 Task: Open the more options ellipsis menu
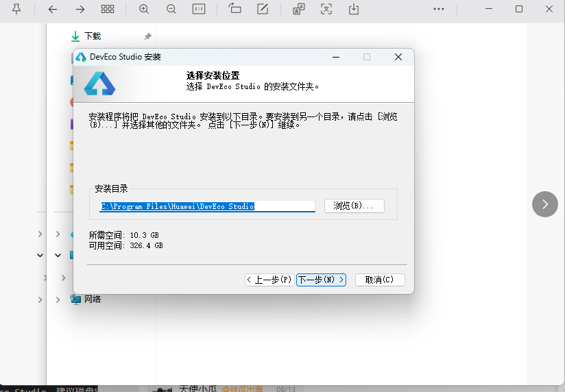pos(439,9)
